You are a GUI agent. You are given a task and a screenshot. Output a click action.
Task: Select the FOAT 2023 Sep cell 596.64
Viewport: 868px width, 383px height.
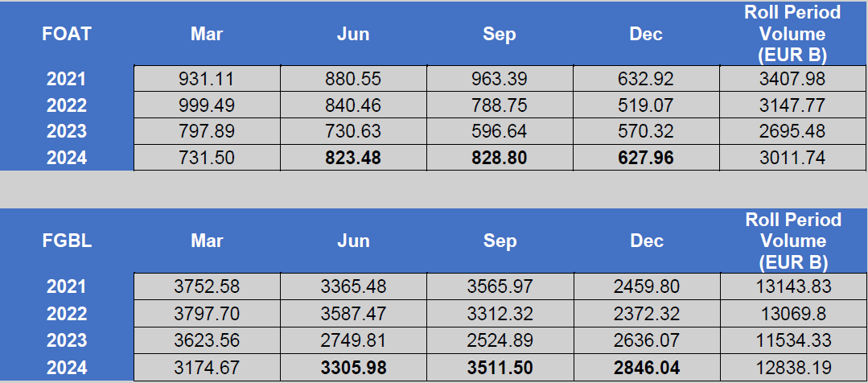(500, 131)
